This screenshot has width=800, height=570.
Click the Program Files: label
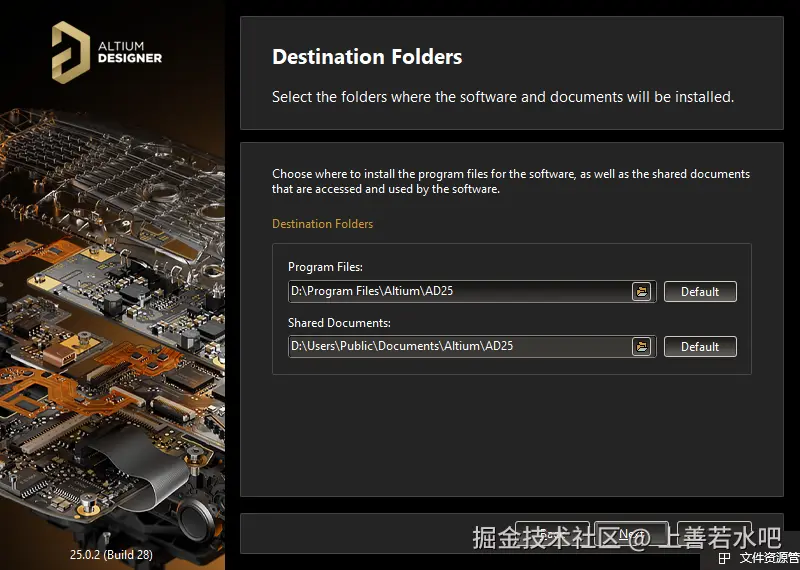click(x=325, y=267)
